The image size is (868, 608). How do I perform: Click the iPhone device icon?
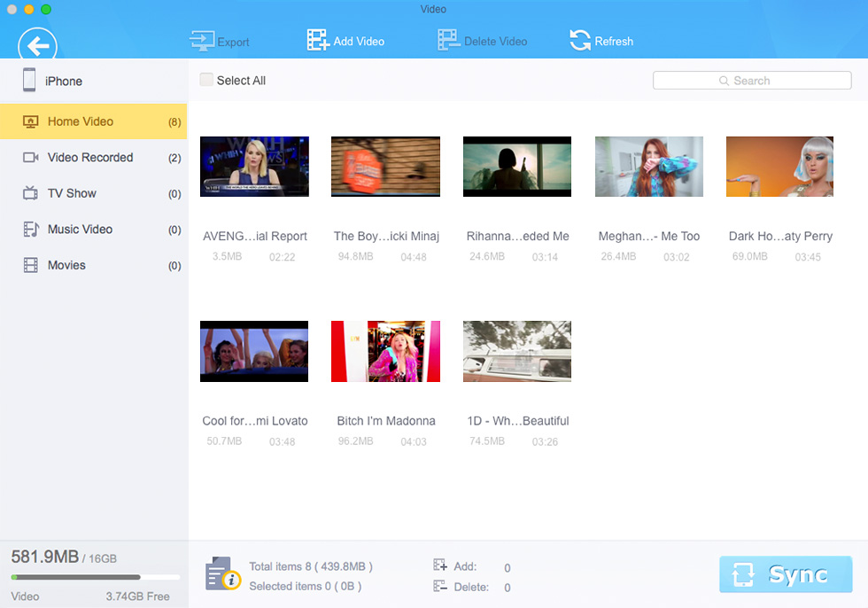(x=29, y=81)
